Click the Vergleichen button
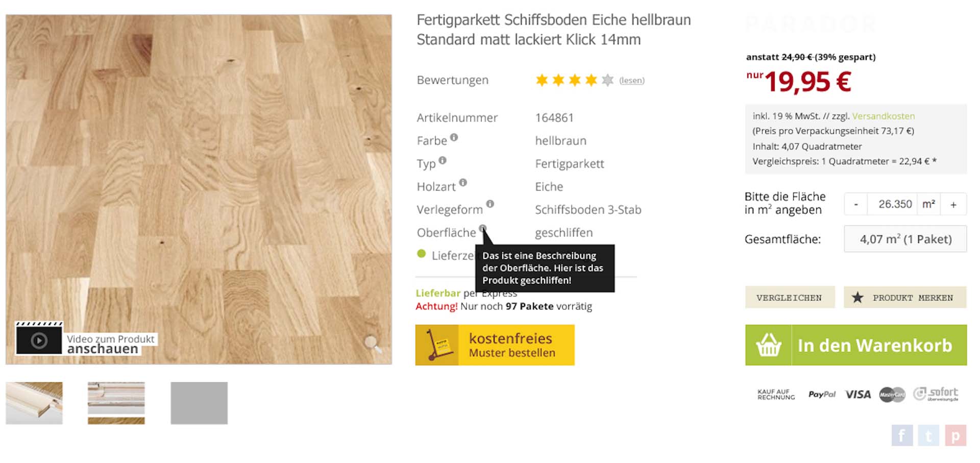Image resolution: width=980 pixels, height=463 pixels. (790, 297)
